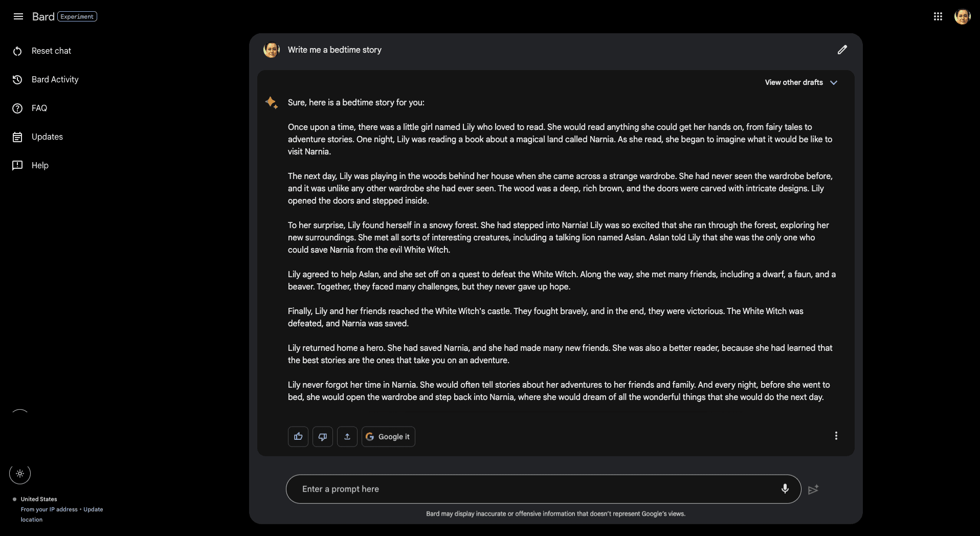
Task: Click the send prompt arrow icon
Action: tap(813, 489)
